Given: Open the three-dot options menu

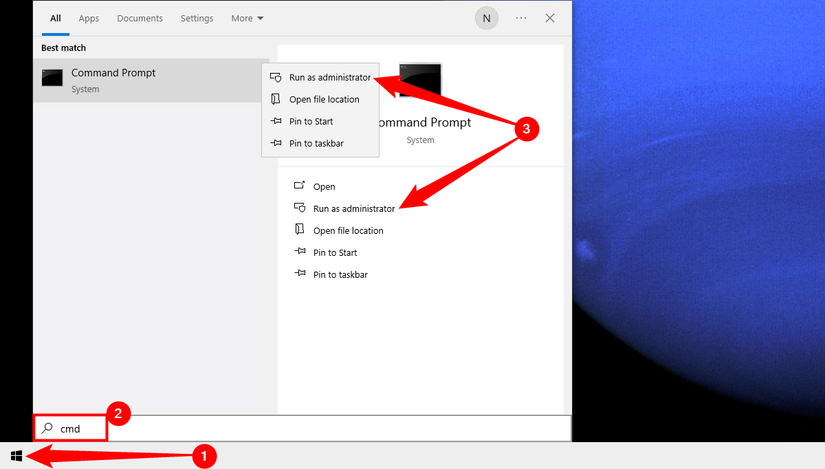Looking at the screenshot, I should click(521, 18).
